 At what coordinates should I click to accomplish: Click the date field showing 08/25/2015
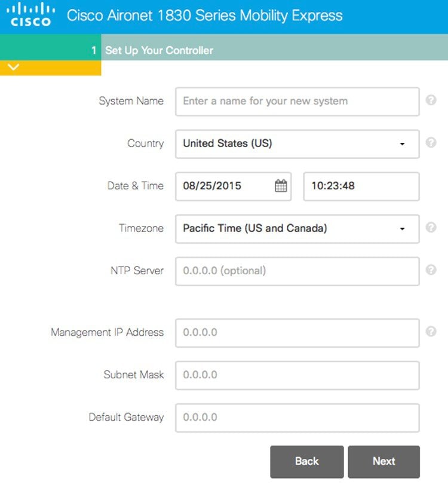point(233,186)
